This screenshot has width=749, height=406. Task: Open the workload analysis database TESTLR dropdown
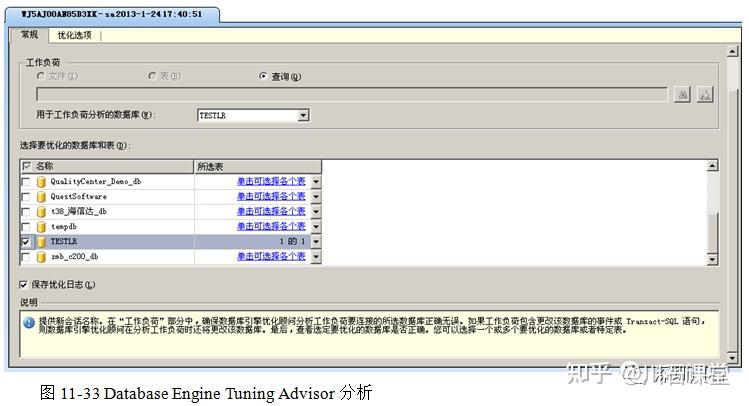coord(303,115)
